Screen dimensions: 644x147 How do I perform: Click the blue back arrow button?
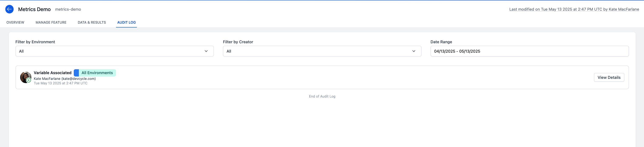tap(10, 9)
